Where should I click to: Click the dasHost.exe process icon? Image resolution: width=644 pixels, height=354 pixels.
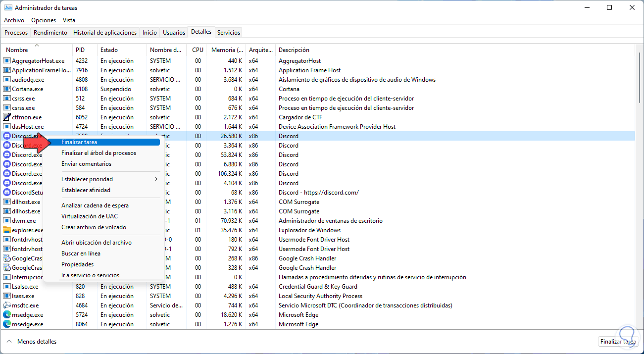coord(7,127)
